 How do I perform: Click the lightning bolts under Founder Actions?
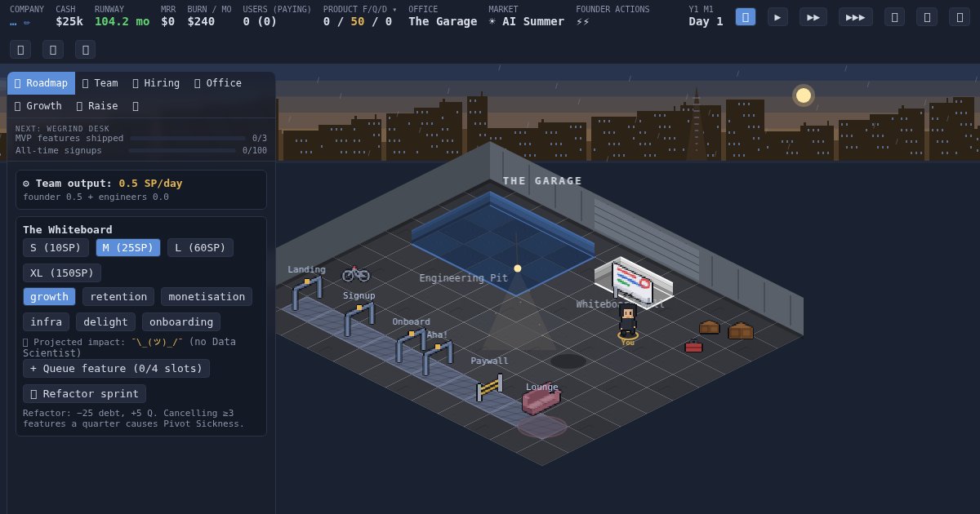tap(582, 22)
